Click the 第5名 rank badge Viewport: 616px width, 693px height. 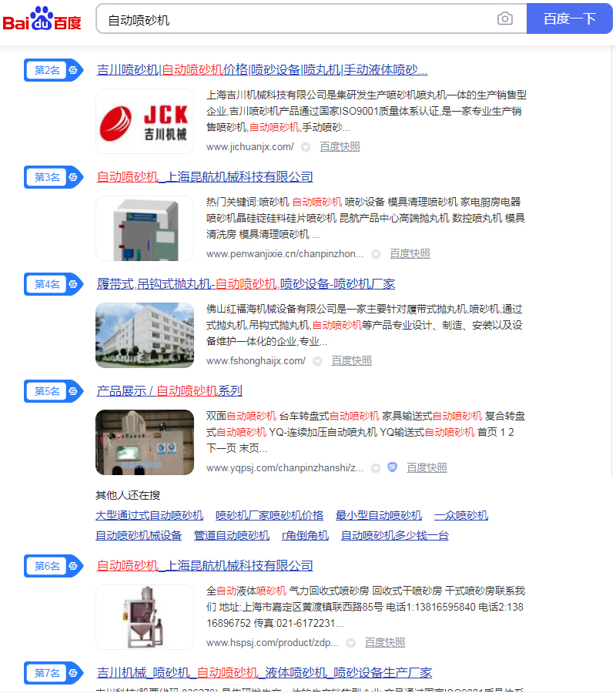click(53, 391)
